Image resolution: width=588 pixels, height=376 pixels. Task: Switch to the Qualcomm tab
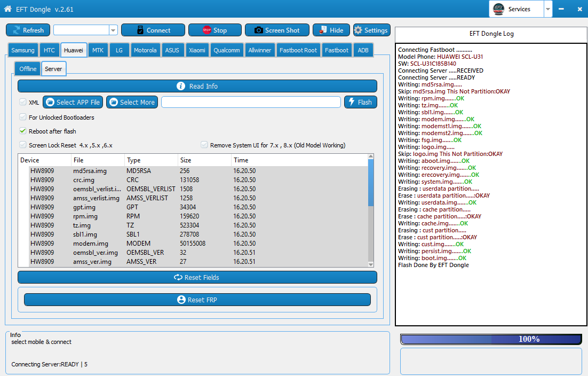click(226, 50)
